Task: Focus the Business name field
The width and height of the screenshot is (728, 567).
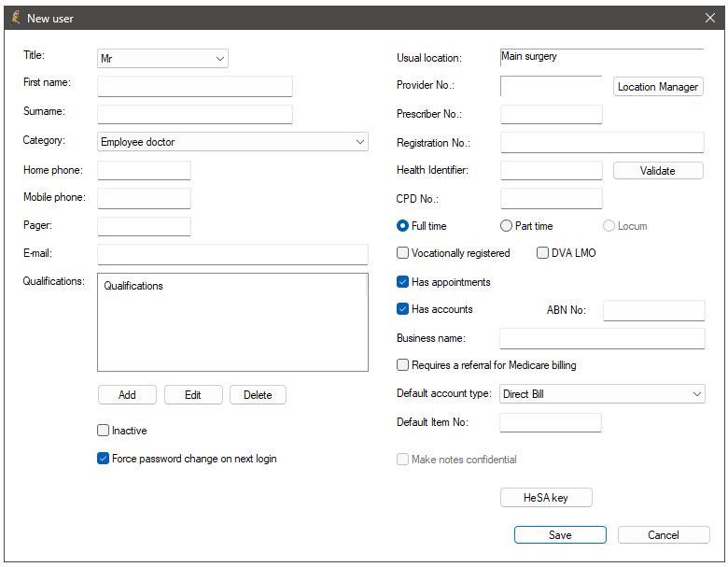Action: pyautogui.click(x=602, y=338)
